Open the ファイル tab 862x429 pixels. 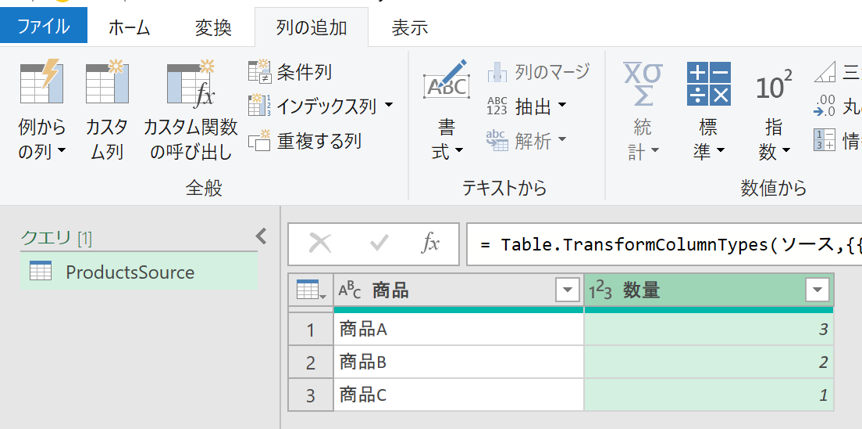coord(43,27)
